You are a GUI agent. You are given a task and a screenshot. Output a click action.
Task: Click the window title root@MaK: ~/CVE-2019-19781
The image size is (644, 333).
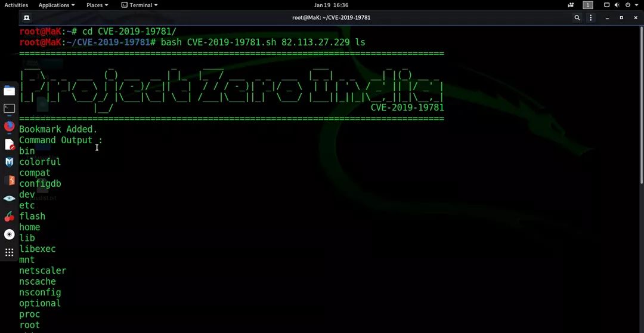pyautogui.click(x=331, y=18)
